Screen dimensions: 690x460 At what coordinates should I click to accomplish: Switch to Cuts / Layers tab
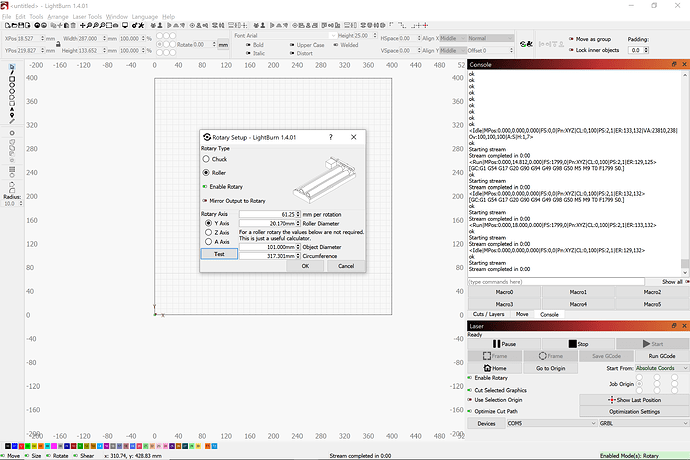[x=488, y=314]
